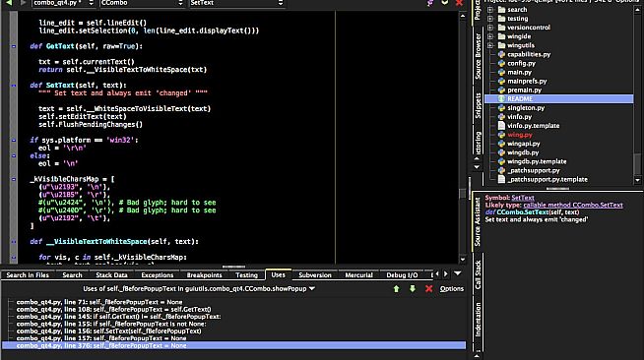Switch to Testing tab

tap(246, 275)
